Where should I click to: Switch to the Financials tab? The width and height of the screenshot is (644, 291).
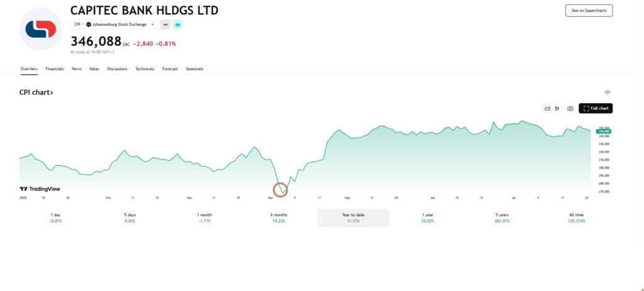click(x=55, y=69)
